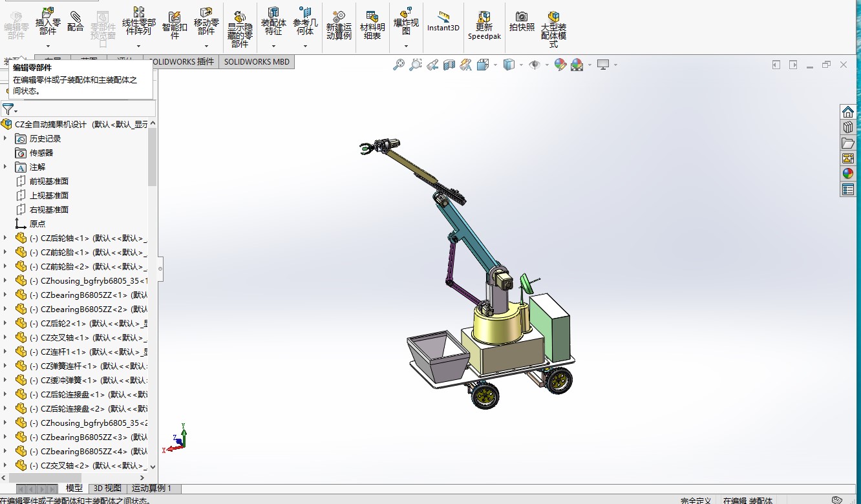Click the feature tree filter funnel icon
Screen dimensions: 861x504
click(8, 109)
